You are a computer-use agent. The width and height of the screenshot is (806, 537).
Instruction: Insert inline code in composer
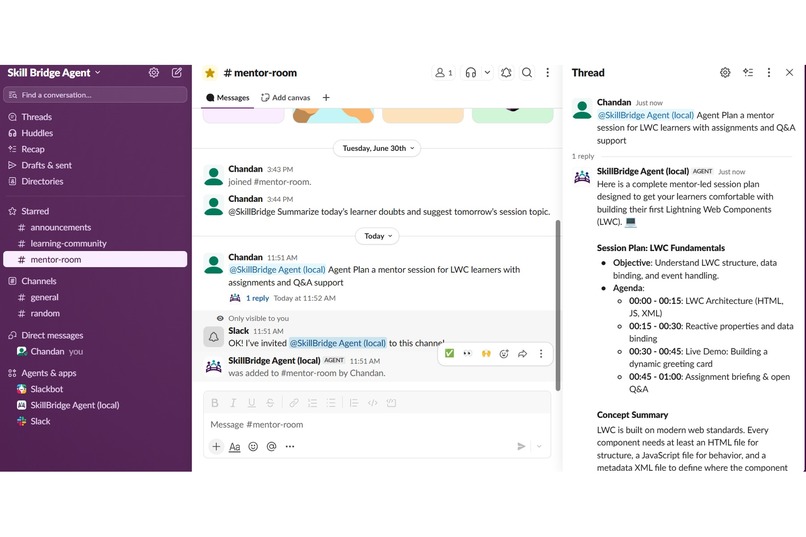click(373, 403)
